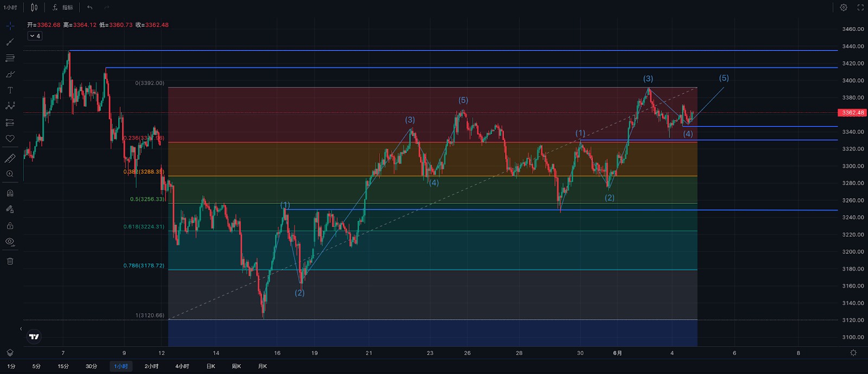The height and width of the screenshot is (374, 868).
Task: Open the Elliott wave patterns tool
Action: pyautogui.click(x=10, y=106)
